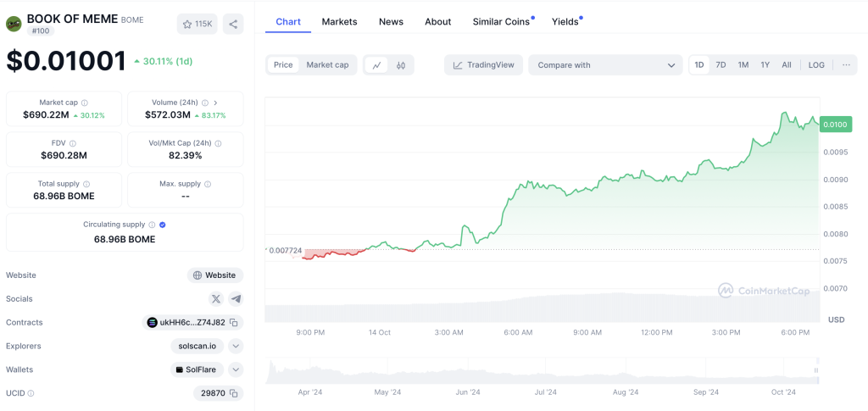Image resolution: width=868 pixels, height=411 pixels.
Task: Show Market cap info tooltip icon
Action: coord(85,103)
